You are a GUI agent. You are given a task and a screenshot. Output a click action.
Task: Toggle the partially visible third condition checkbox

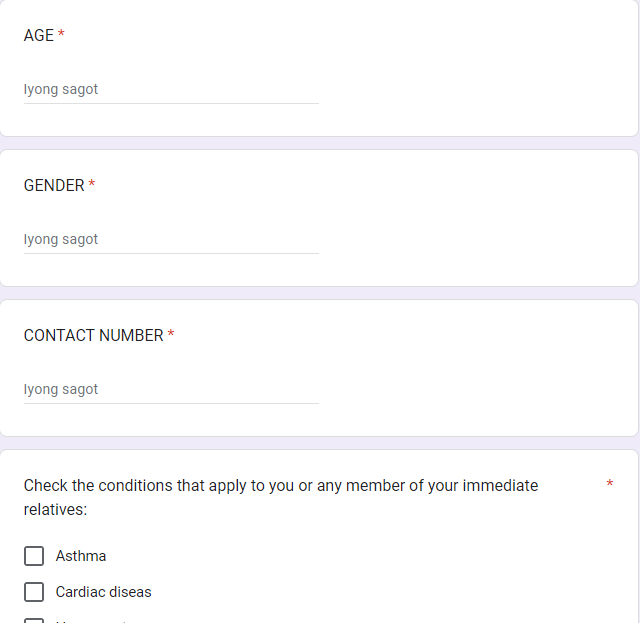[x=34, y=620]
